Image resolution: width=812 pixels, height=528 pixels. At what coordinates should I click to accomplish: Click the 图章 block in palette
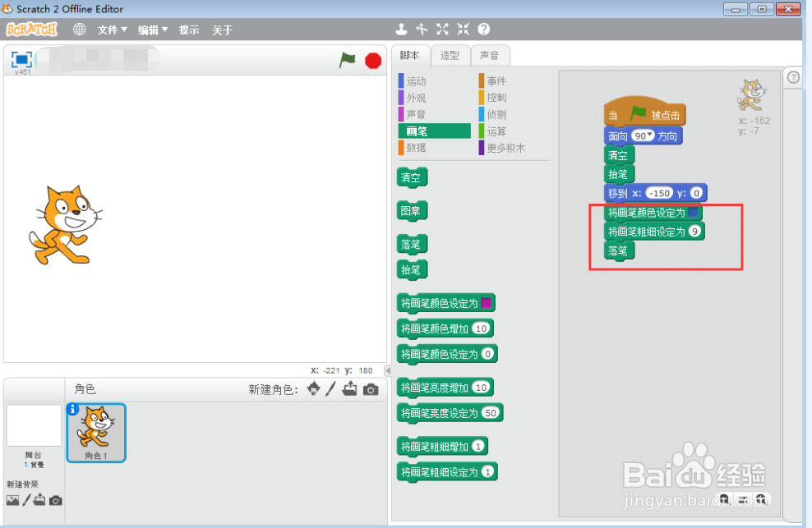pos(412,211)
